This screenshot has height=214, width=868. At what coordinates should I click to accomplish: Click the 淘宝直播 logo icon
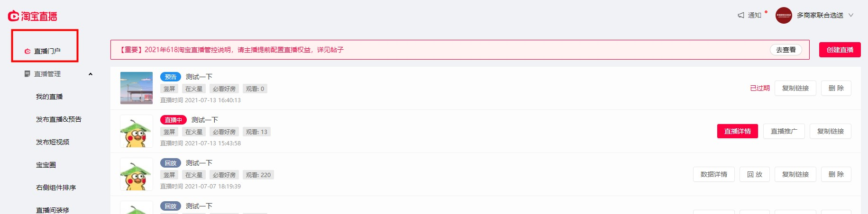(13, 16)
